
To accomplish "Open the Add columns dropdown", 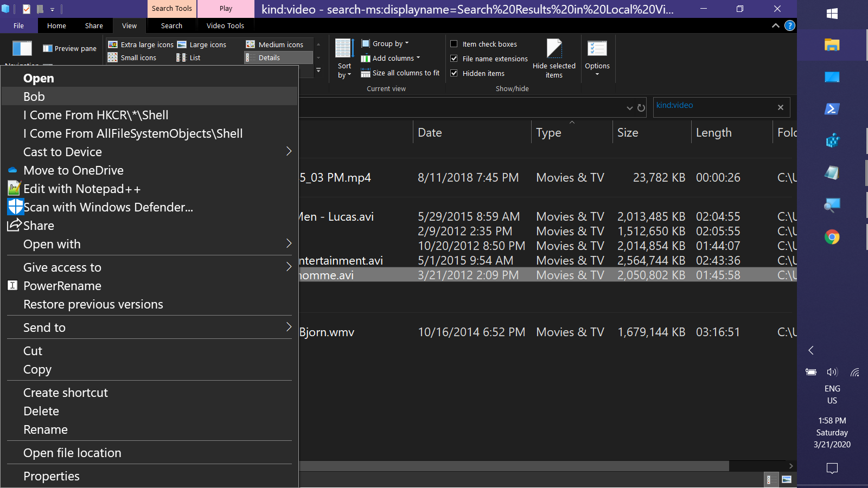I will (391, 58).
